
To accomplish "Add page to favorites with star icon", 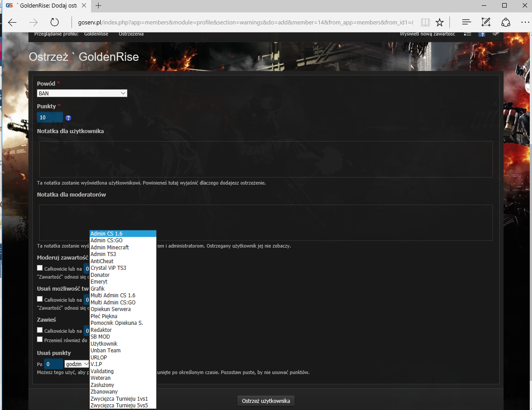I will pyautogui.click(x=439, y=22).
